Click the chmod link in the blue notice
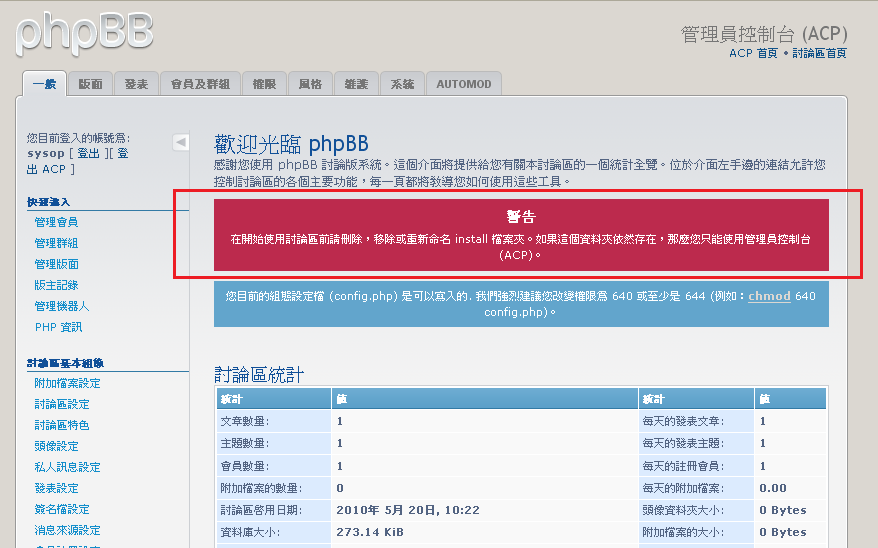Viewport: 878px width, 548px height. click(x=769, y=297)
